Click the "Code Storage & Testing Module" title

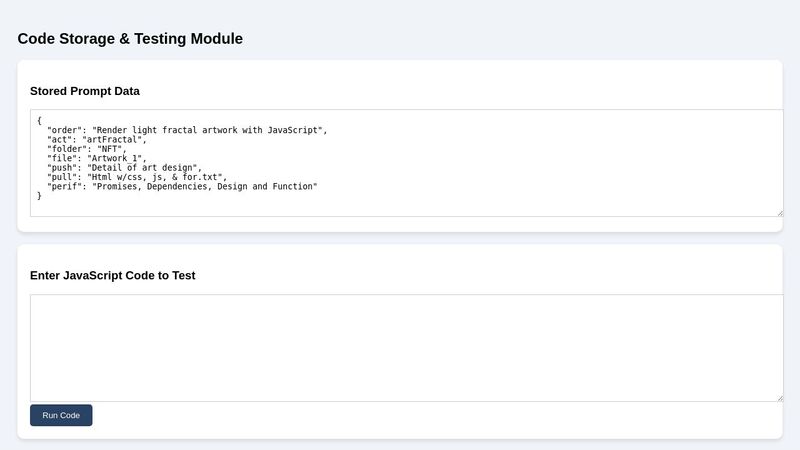(130, 39)
